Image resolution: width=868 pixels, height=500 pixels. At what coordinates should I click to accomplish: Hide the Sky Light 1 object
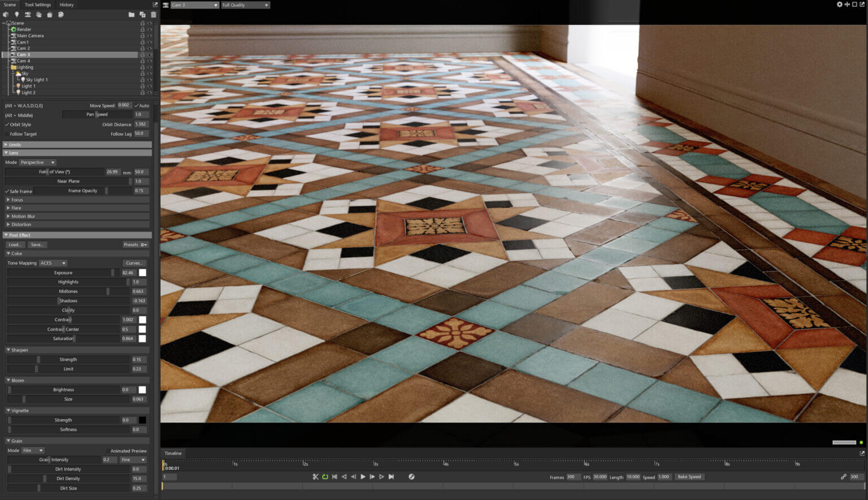click(x=150, y=80)
